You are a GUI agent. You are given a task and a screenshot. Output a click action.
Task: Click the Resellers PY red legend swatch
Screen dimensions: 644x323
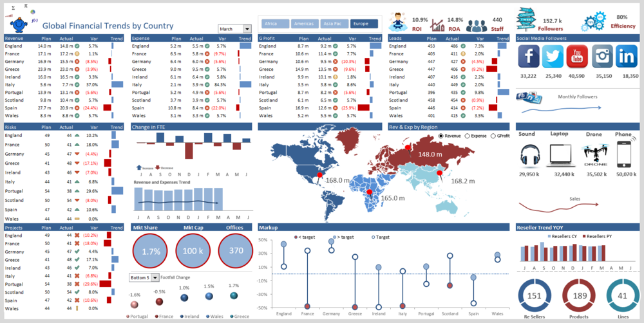pyautogui.click(x=583, y=237)
